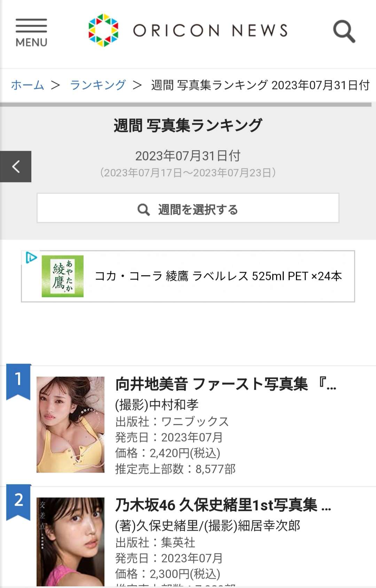This screenshot has height=588, width=376.
Task: Open 乃木坂46 久保史緒里1st写真集 title
Action: [223, 505]
